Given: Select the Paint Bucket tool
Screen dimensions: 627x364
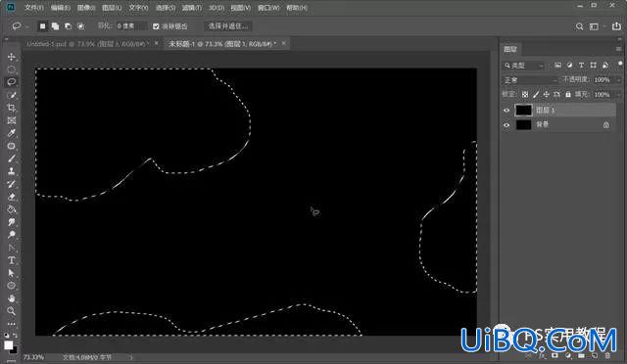Looking at the screenshot, I should pyautogui.click(x=11, y=209).
